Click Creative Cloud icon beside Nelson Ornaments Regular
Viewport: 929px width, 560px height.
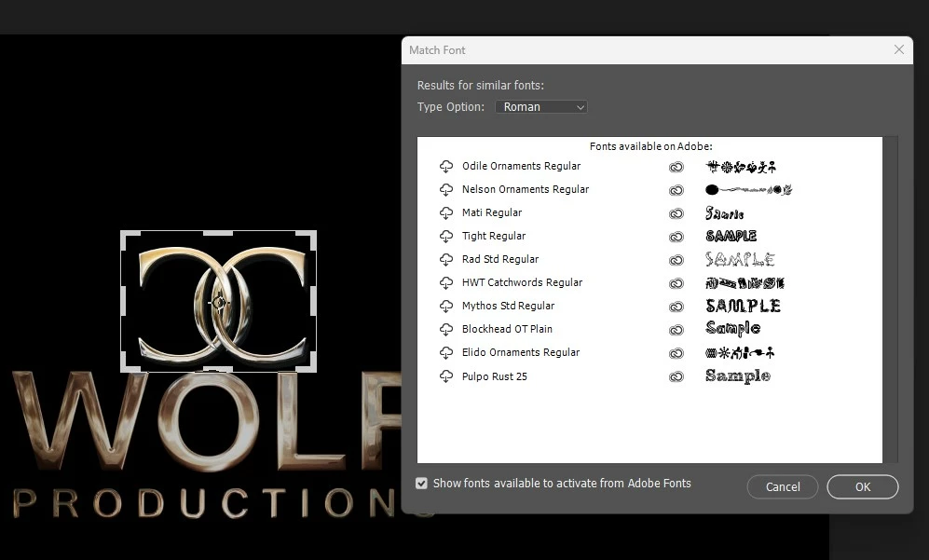676,190
